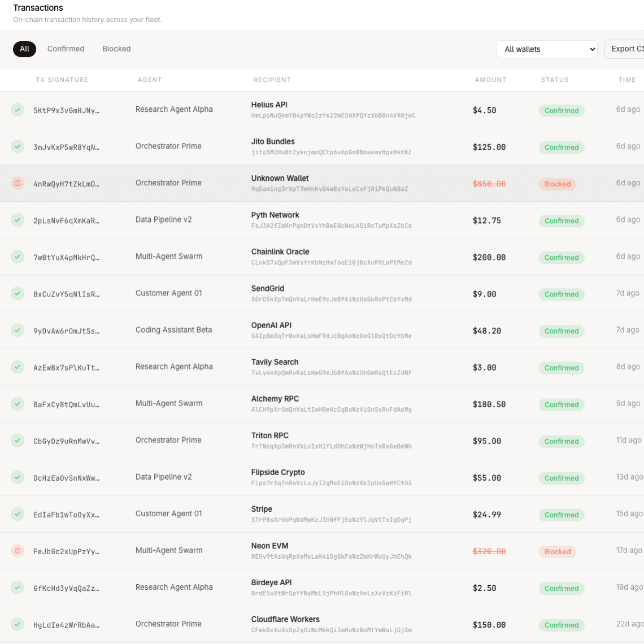
Task: Click the TX SIGNATURE column header
Action: click(62, 80)
